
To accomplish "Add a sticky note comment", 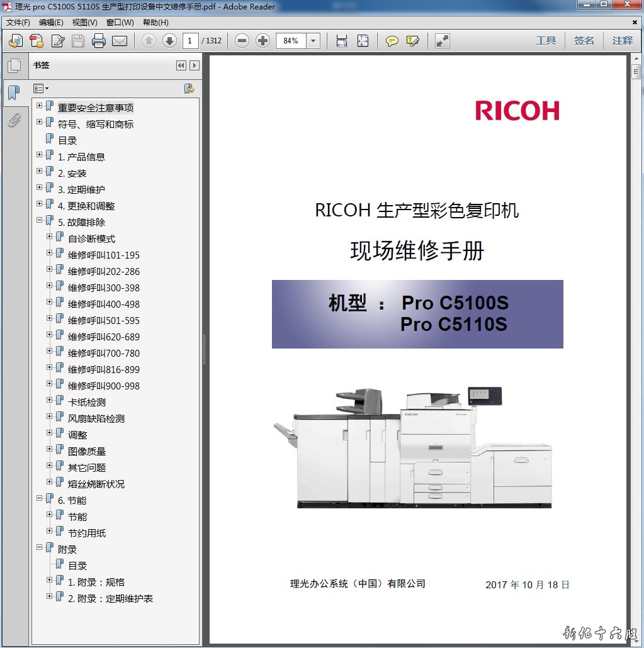I will pyautogui.click(x=392, y=41).
